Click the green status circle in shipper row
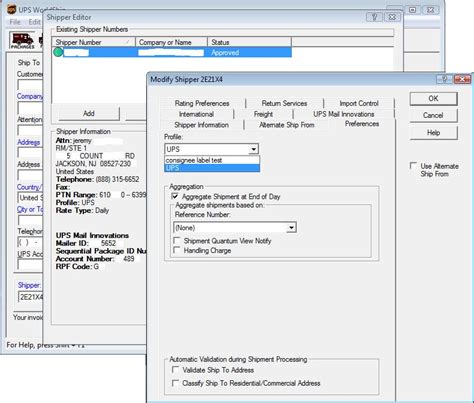Screen dimensions: 474x403 click(58, 52)
